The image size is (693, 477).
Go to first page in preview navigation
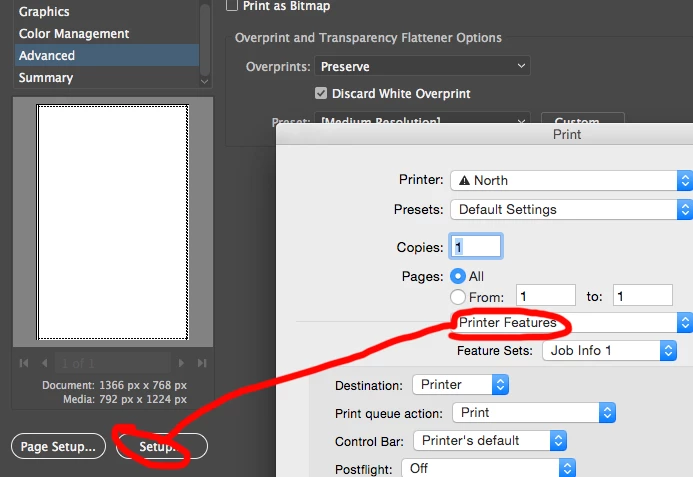(24, 363)
